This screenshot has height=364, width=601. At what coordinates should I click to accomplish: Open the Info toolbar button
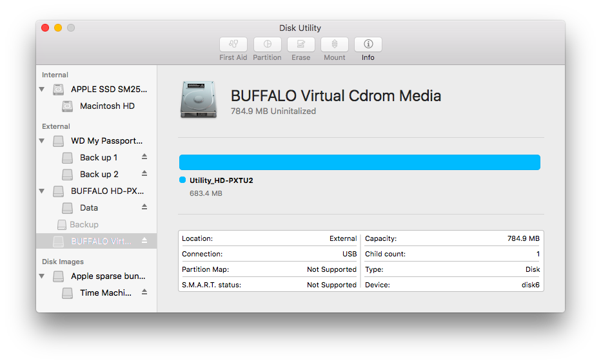tap(368, 44)
